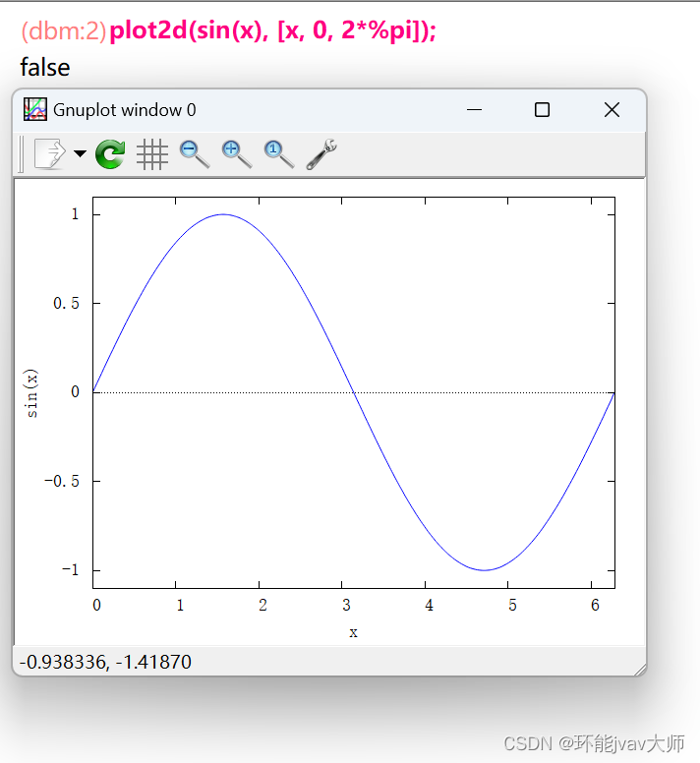Click the window resize grip corner

pyautogui.click(x=640, y=670)
